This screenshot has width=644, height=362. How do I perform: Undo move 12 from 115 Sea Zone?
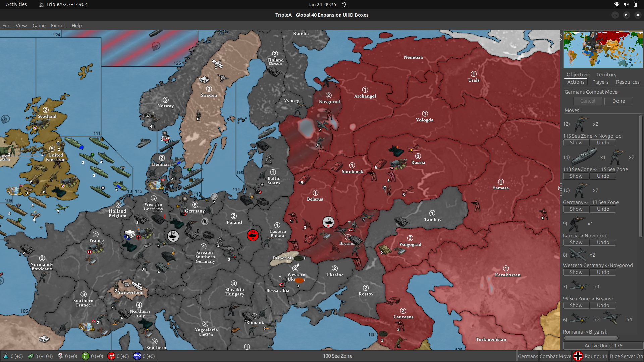tap(603, 142)
